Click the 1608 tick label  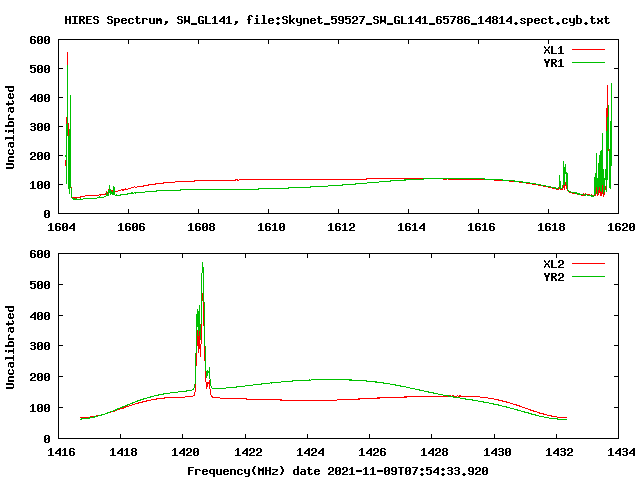coord(201,227)
